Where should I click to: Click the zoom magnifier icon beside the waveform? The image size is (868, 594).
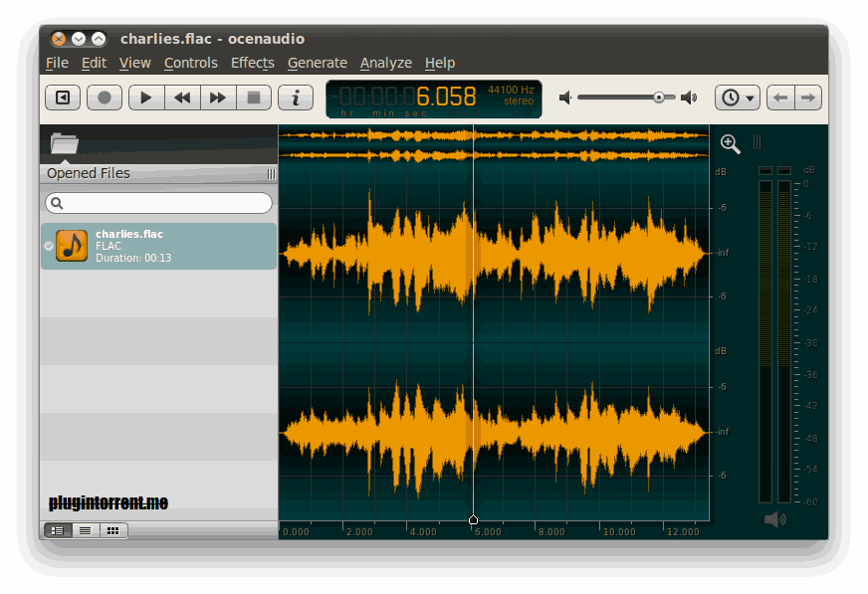tap(731, 144)
